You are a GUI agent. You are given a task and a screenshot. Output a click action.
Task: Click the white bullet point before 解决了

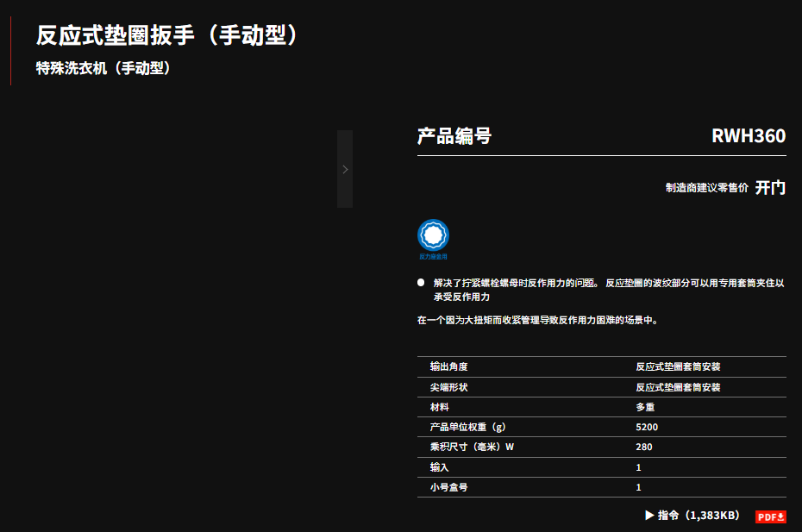pos(421,283)
